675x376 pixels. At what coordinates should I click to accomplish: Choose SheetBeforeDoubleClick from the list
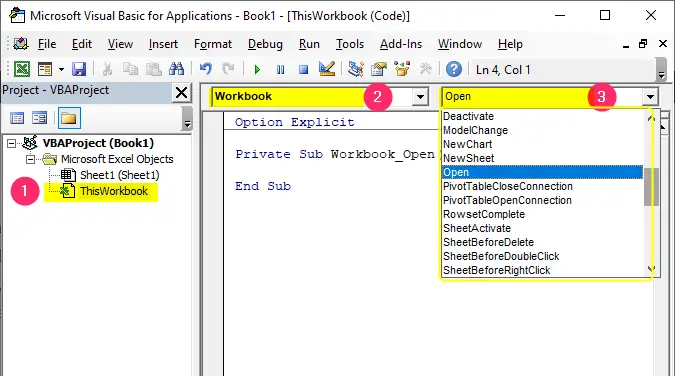(542, 256)
